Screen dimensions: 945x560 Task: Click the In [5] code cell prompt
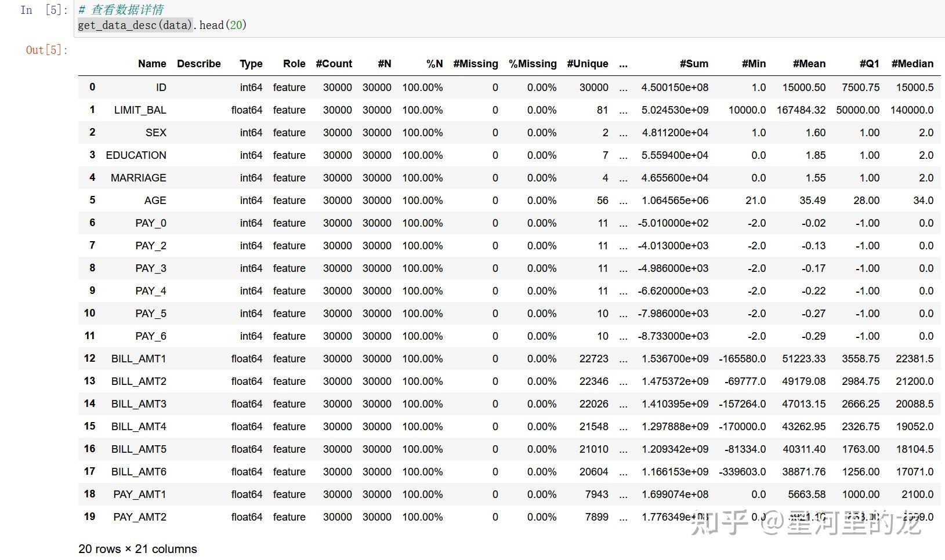pos(44,10)
